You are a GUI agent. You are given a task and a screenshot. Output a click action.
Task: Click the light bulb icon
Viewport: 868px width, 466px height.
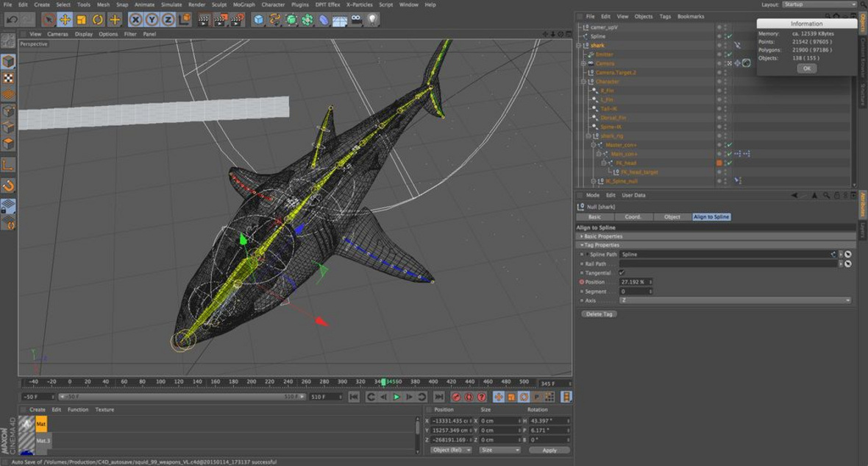373,20
